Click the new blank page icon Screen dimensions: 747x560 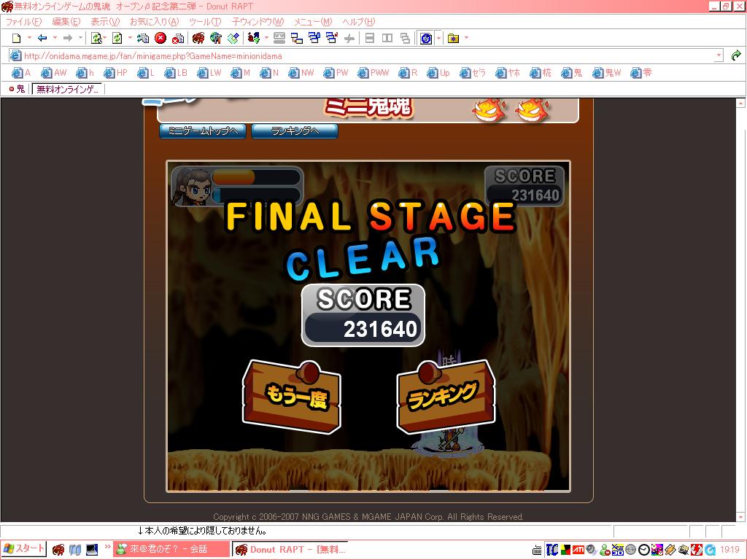pyautogui.click(x=17, y=38)
